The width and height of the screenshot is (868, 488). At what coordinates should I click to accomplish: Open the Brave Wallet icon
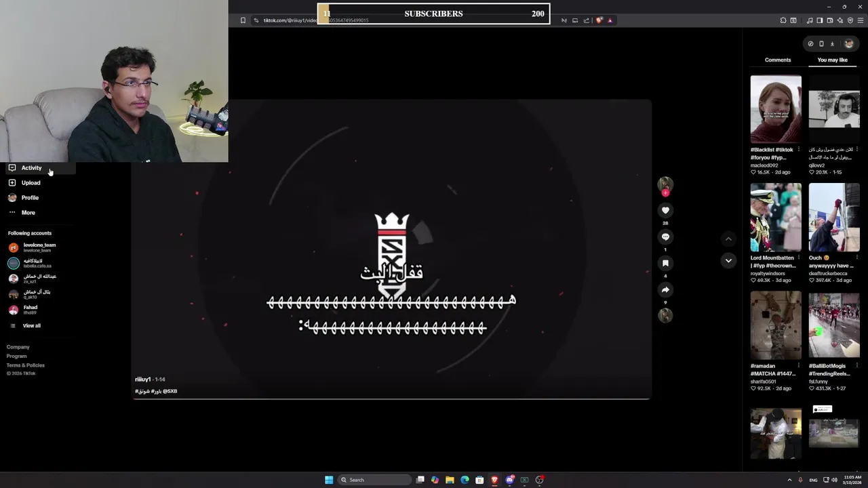tap(830, 20)
